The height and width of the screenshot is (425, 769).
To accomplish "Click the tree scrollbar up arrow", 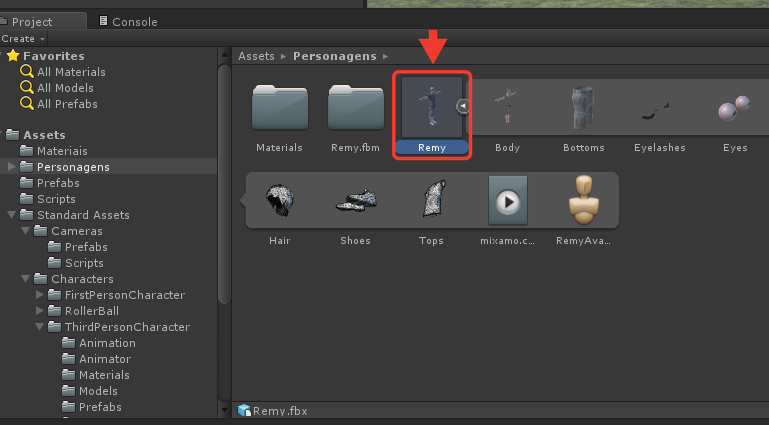I will [x=224, y=54].
